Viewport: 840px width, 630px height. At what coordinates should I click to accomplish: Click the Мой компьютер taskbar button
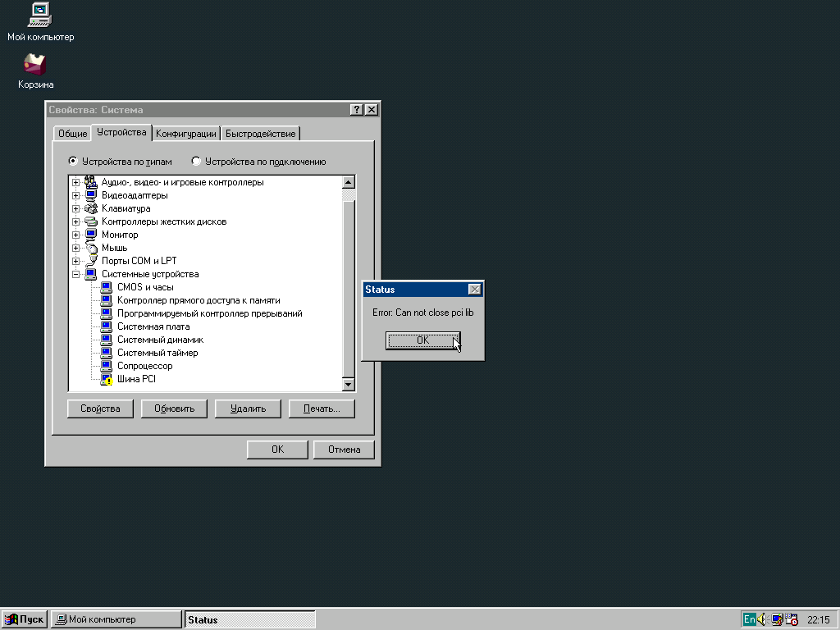[x=116, y=619]
